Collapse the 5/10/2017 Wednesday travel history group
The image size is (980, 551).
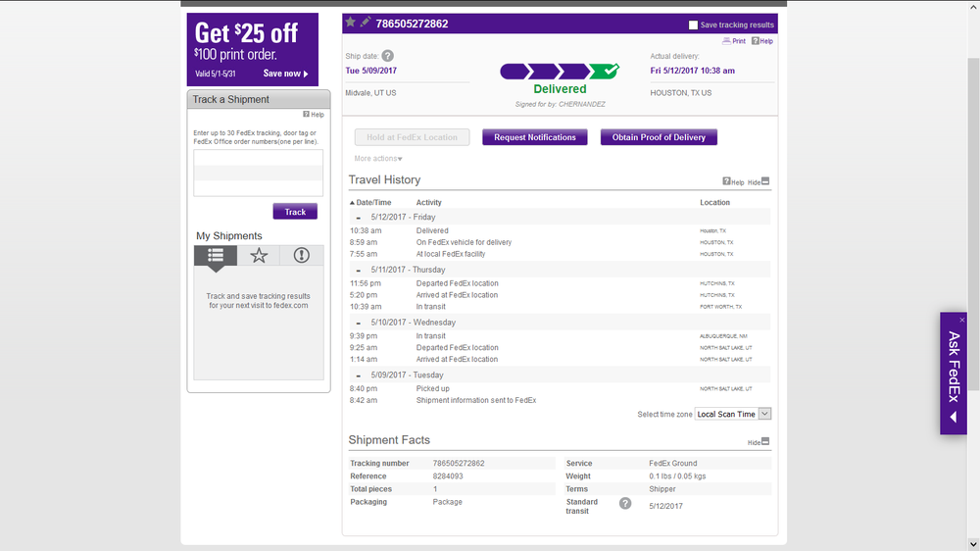click(359, 323)
